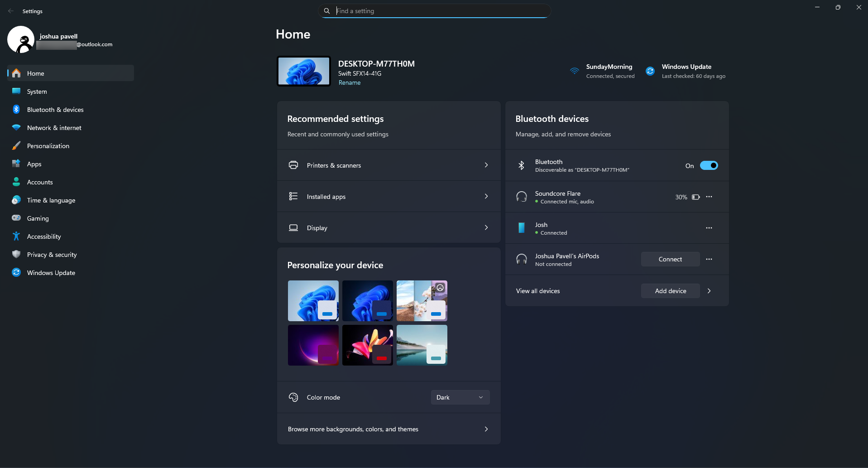Click the Personalization paintbrush icon

coord(16,145)
